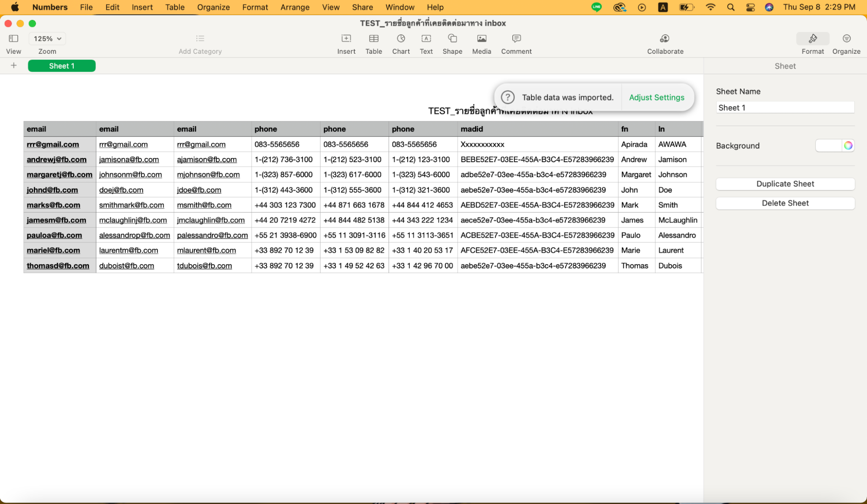The image size is (867, 504).
Task: Click the Duplicate Sheet button
Action: [785, 183]
